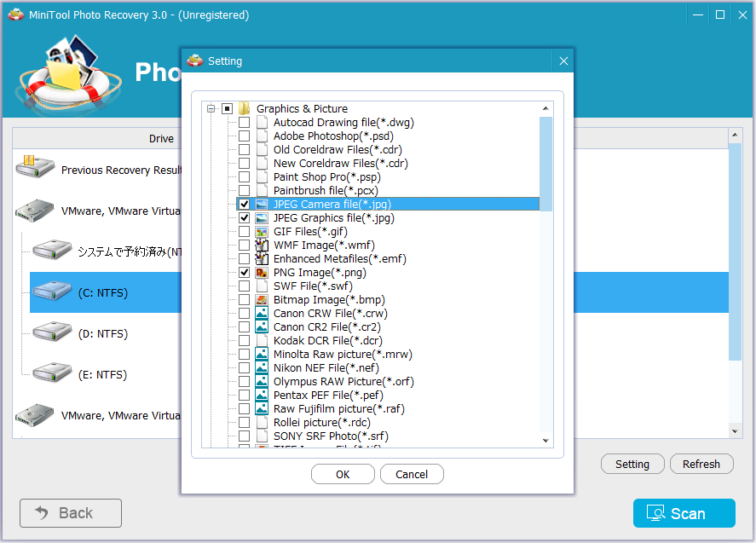Click the drive list scroll down arrow
The image size is (756, 543).
pos(735,431)
